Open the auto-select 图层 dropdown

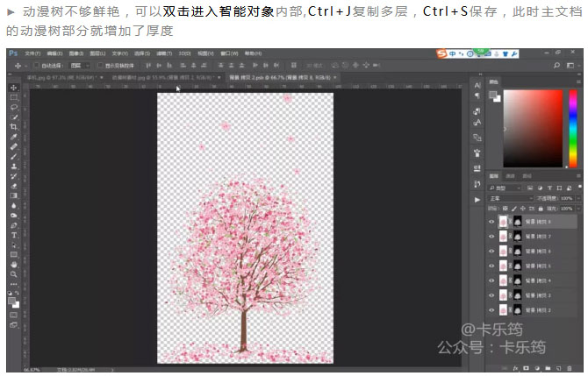coord(80,66)
